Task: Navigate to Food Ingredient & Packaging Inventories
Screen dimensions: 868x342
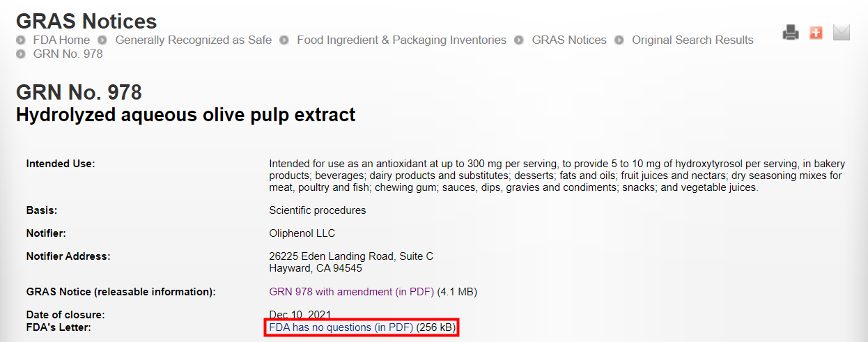Action: (x=401, y=40)
